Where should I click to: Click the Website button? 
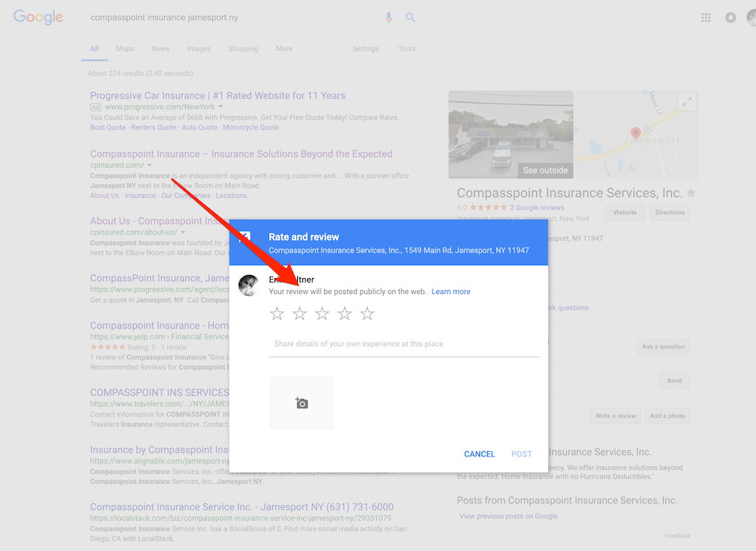625,212
